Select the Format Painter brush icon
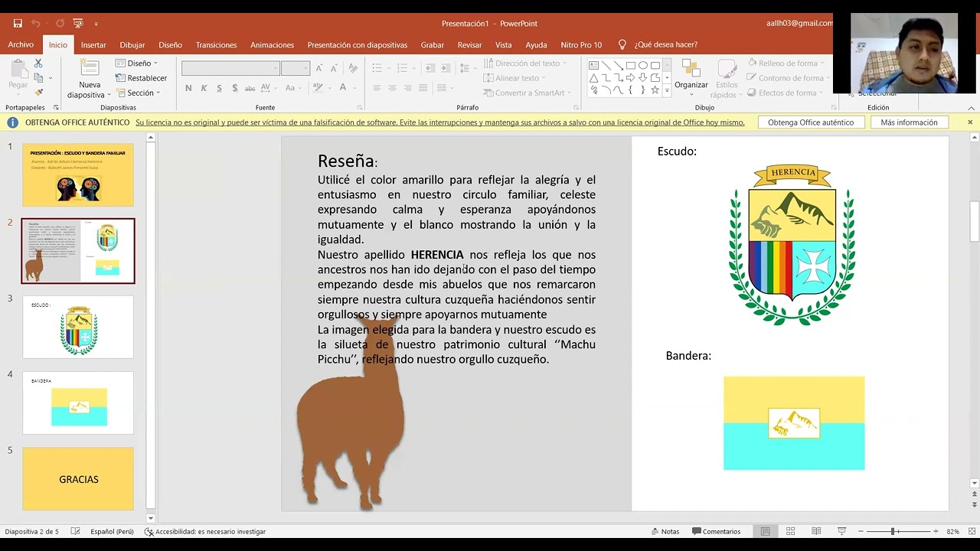The image size is (980, 551). tap(38, 93)
